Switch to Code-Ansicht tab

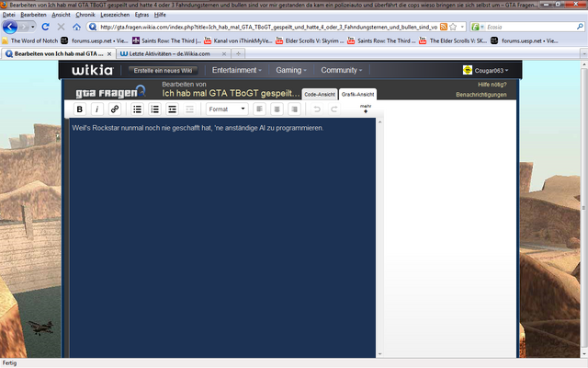click(320, 94)
